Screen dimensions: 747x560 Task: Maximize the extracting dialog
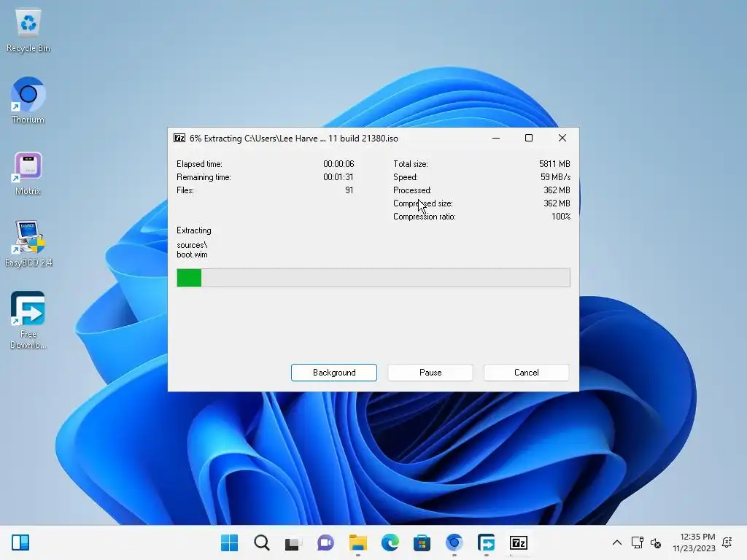pos(529,138)
